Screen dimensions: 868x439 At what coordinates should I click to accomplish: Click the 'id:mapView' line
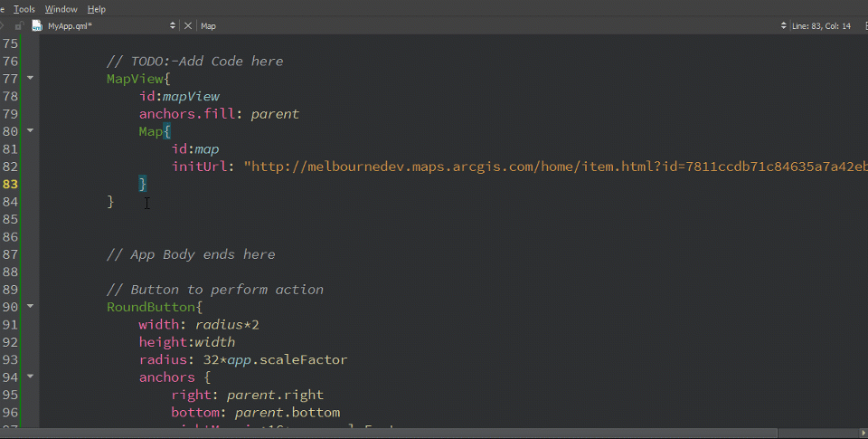(179, 97)
